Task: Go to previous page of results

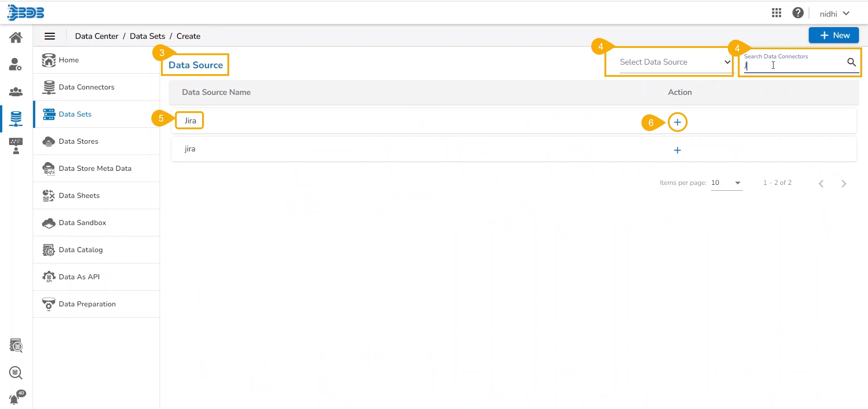Action: tap(821, 183)
